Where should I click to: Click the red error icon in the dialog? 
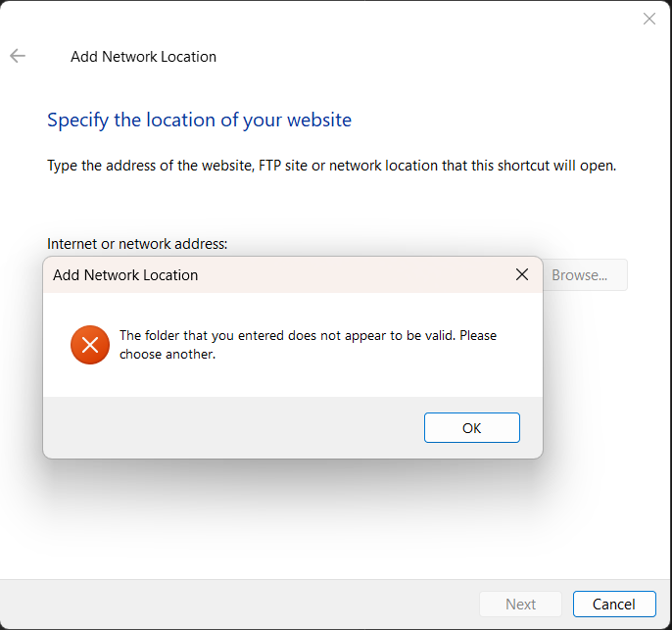click(90, 345)
